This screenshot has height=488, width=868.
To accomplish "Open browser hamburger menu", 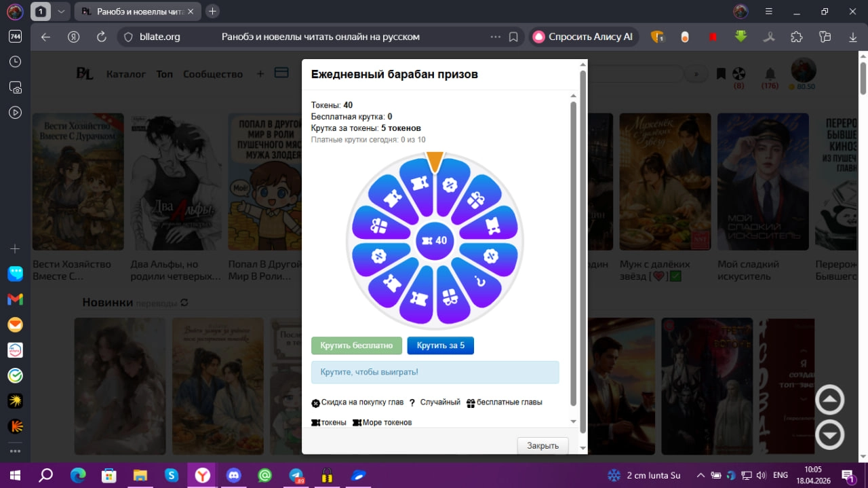I will click(x=768, y=12).
